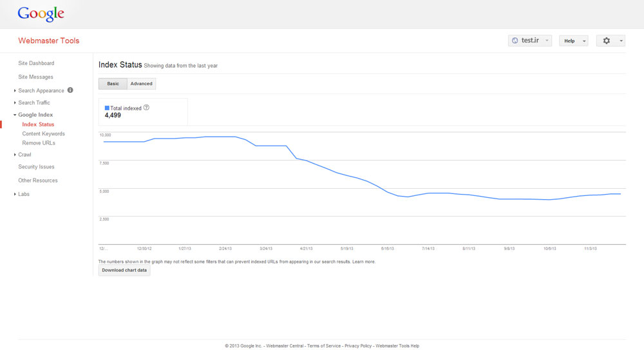The image size is (644, 350).
Task: Click the 8/11/13 date label on chart
Action: tap(469, 248)
